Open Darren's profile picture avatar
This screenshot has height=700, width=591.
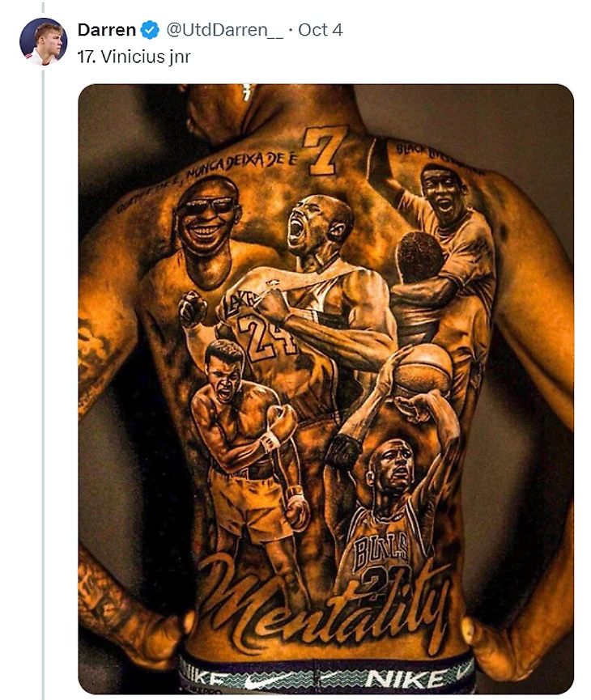tap(44, 41)
